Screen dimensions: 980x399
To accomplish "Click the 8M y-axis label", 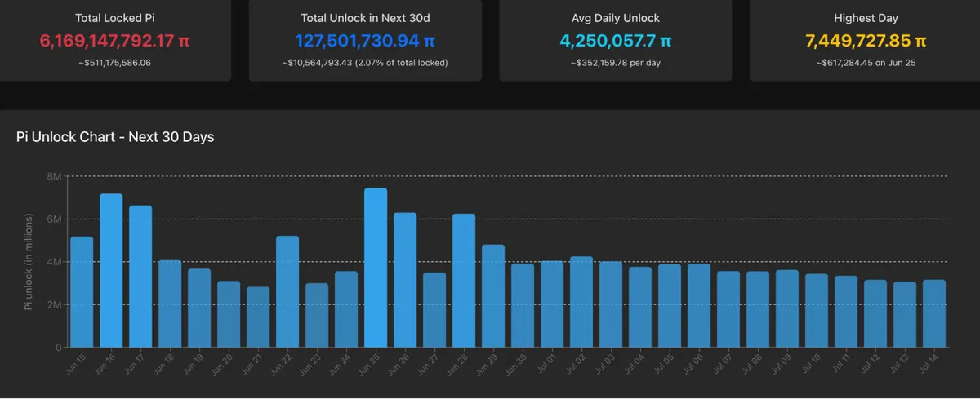I will [x=53, y=176].
